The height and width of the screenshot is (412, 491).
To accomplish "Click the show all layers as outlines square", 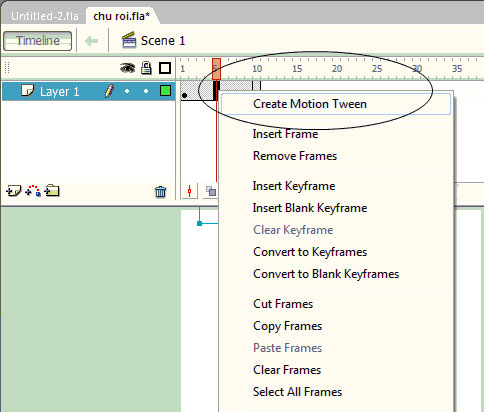I will pos(165,68).
